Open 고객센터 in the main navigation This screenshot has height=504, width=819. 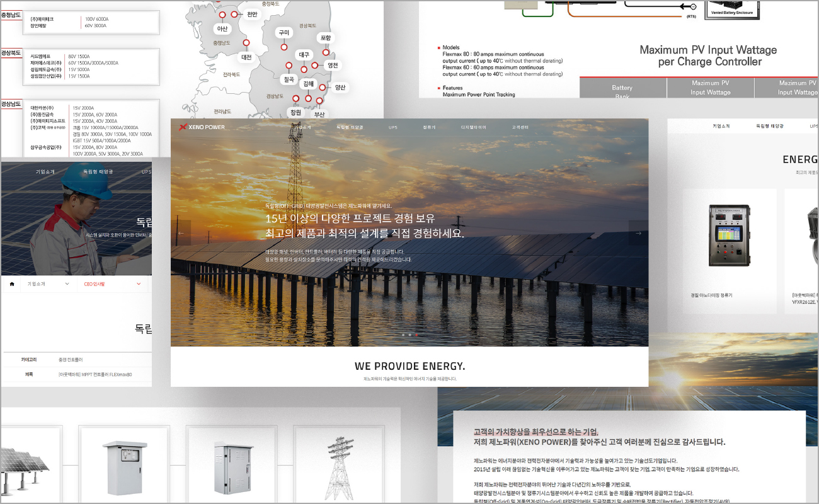(520, 127)
